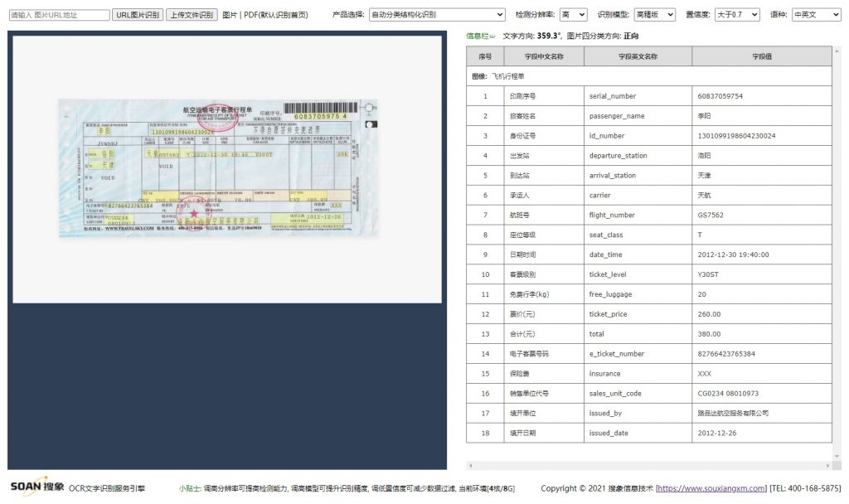The height and width of the screenshot is (504, 849).
Task: Select the departure_station cell
Action: click(x=638, y=155)
